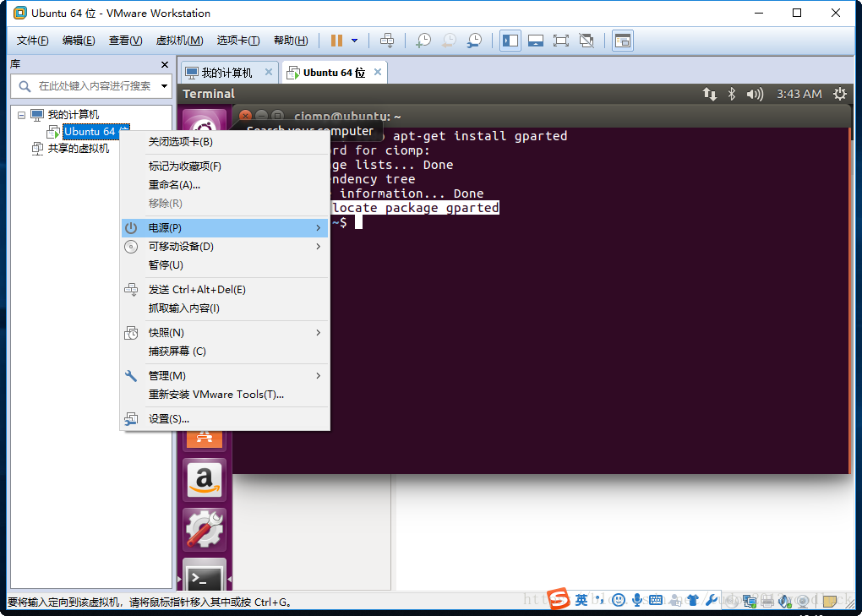
Task: Click the console view toolbar icon
Action: pyautogui.click(x=622, y=40)
